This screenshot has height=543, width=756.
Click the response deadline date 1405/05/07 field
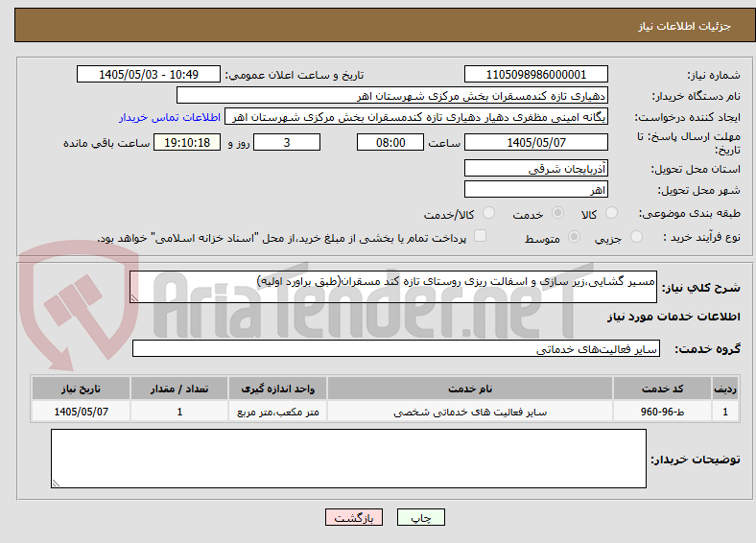(535, 142)
